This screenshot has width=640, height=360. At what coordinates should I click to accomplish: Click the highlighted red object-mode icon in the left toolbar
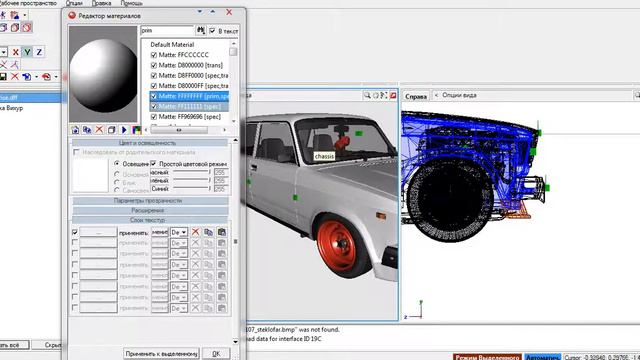[x=27, y=27]
